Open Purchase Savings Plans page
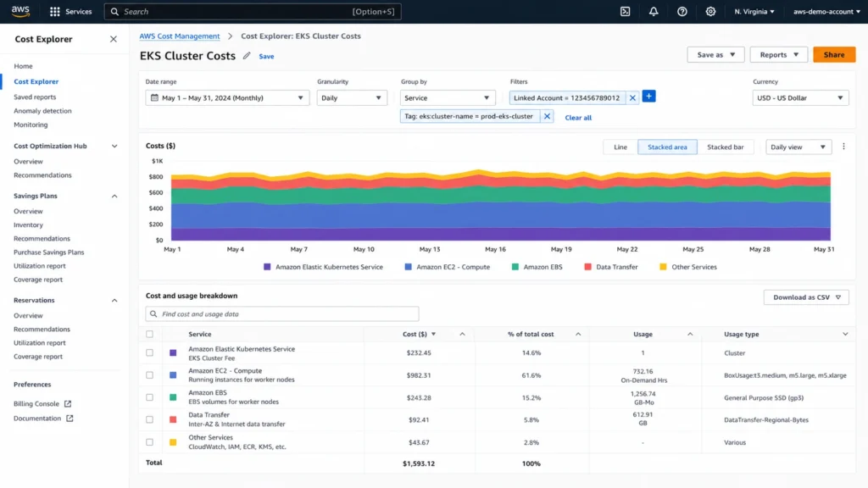This screenshot has width=868, height=488. coord(48,252)
